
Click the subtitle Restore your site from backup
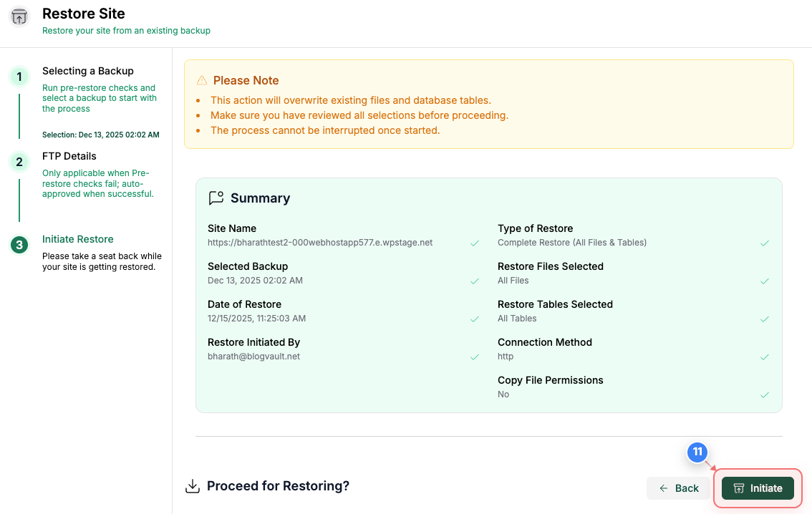(125, 31)
